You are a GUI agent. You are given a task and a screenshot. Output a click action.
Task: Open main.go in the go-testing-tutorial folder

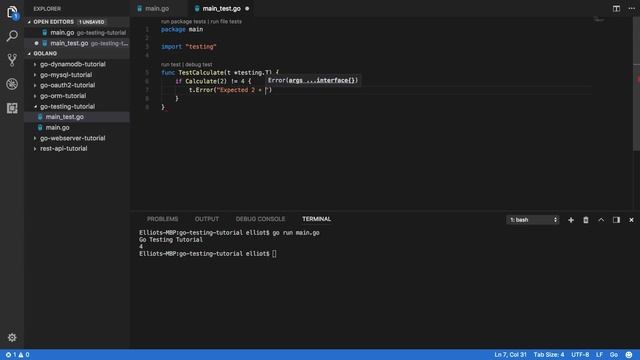[x=57, y=127]
